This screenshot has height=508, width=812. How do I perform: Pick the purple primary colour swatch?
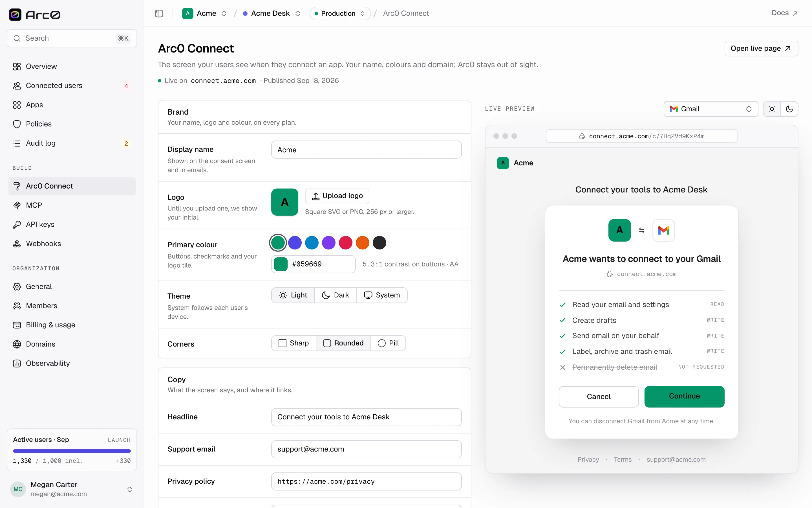click(328, 243)
